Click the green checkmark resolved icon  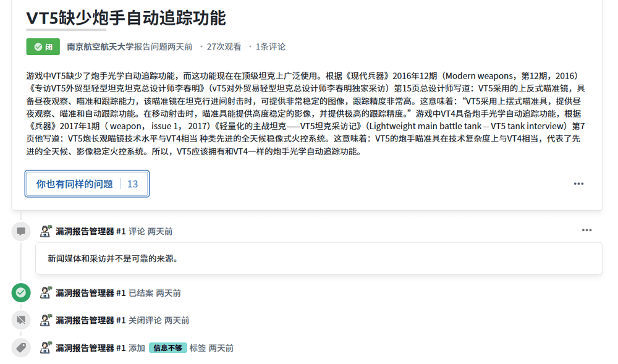click(x=21, y=293)
